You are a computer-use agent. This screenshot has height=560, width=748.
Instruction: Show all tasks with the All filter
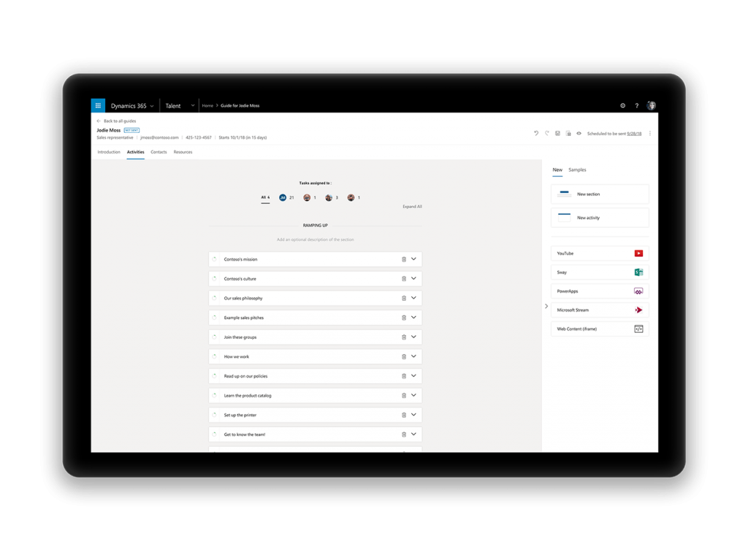point(264,197)
